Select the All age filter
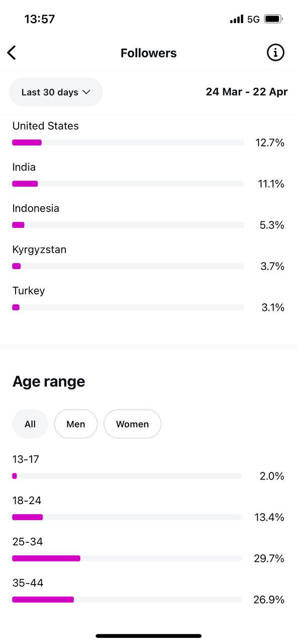Screen dimensions: 297x644 30,424
